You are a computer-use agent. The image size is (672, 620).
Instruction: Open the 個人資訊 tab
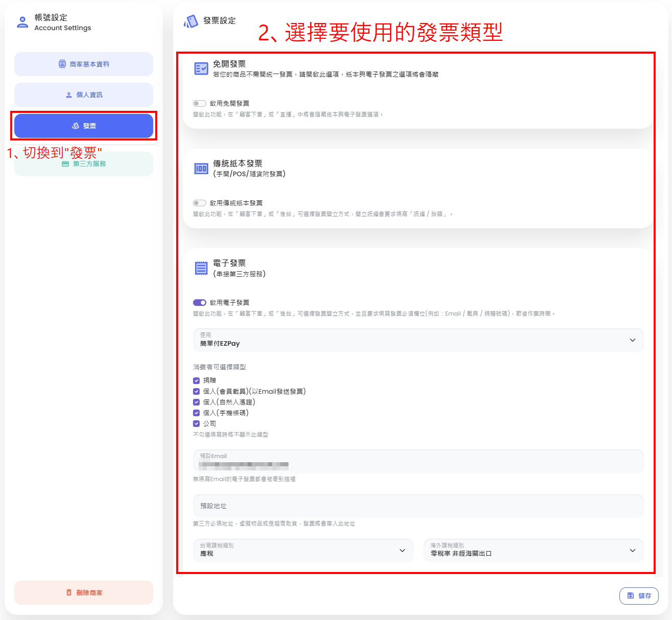tap(84, 95)
